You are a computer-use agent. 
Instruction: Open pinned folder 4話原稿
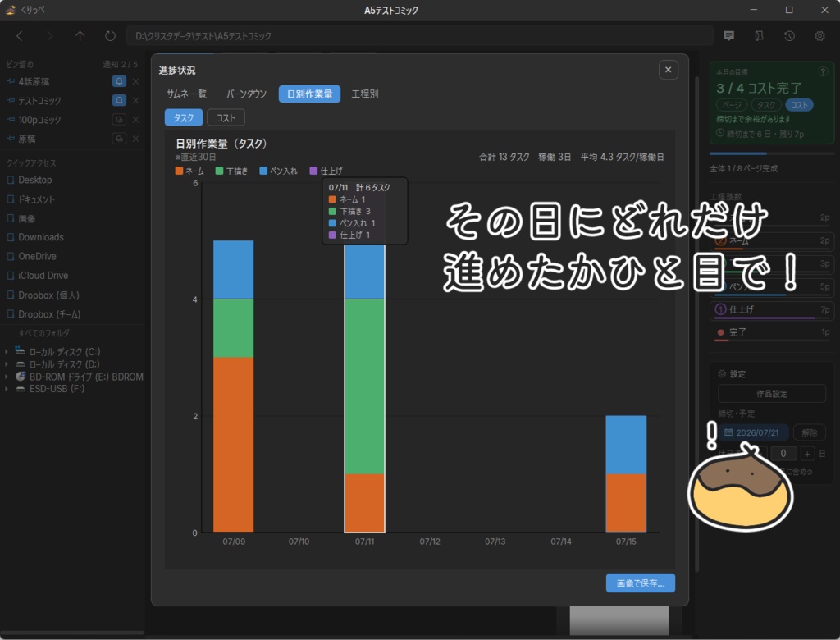pyautogui.click(x=34, y=81)
